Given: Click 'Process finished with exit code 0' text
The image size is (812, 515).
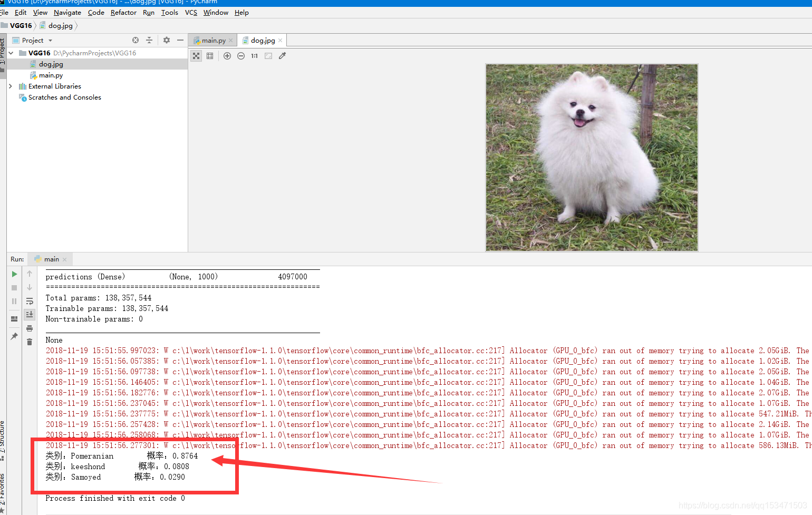Looking at the screenshot, I should coord(115,498).
